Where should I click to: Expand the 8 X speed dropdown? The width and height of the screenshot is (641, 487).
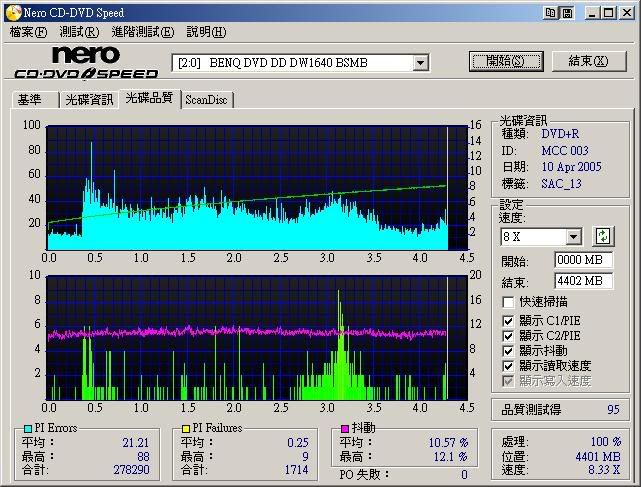pos(574,236)
